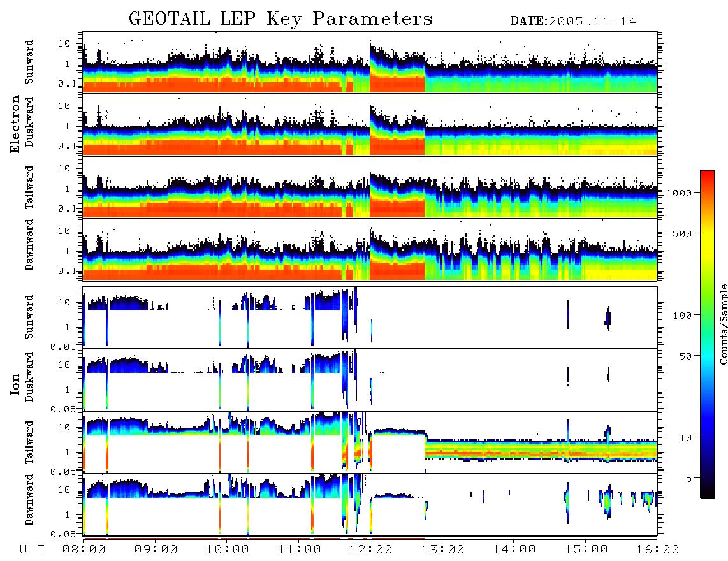Click the "Counts/Sample" color bar label
This screenshot has height=561, width=728.
click(723, 324)
